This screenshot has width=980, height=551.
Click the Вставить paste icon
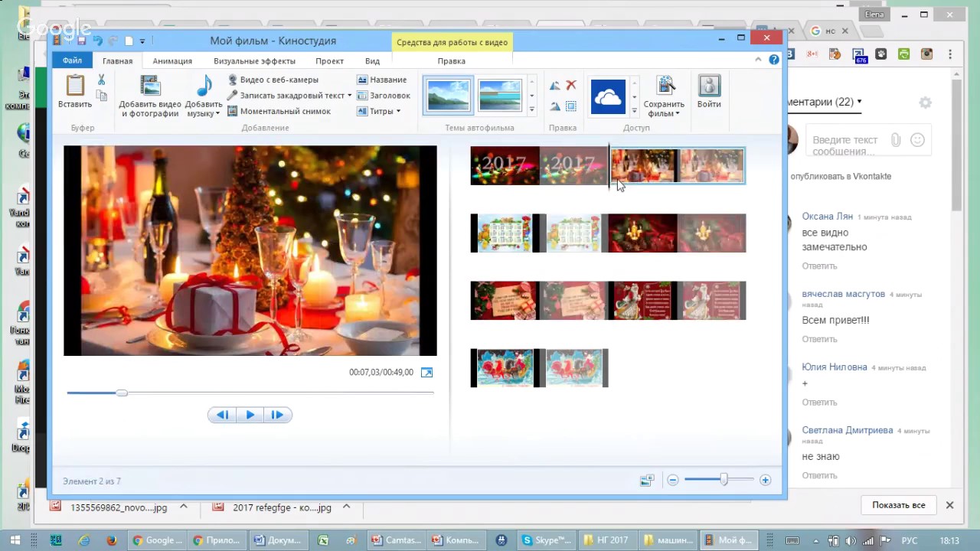pos(75,86)
